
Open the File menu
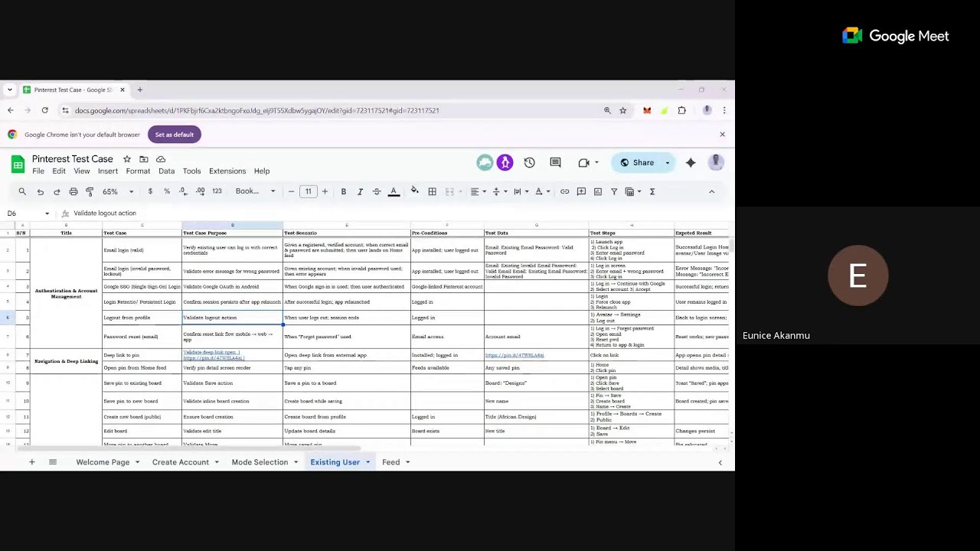38,171
